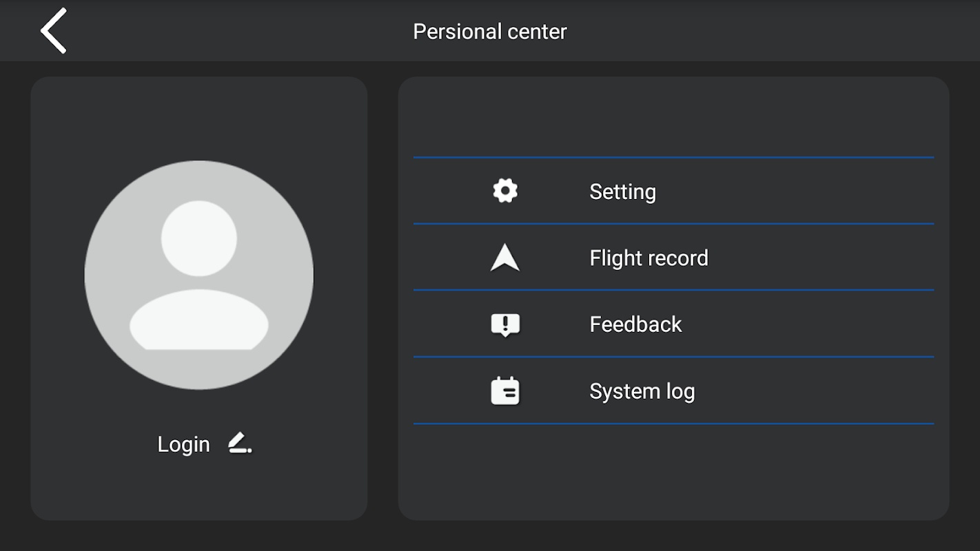Click the edit pencil icon next to Login
This screenshot has width=980, height=551.
239,444
